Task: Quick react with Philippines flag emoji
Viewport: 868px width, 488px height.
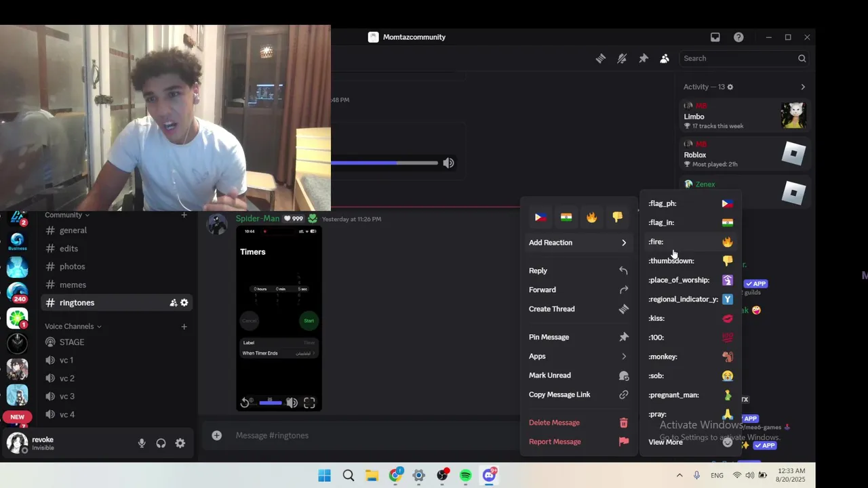Action: coord(540,217)
